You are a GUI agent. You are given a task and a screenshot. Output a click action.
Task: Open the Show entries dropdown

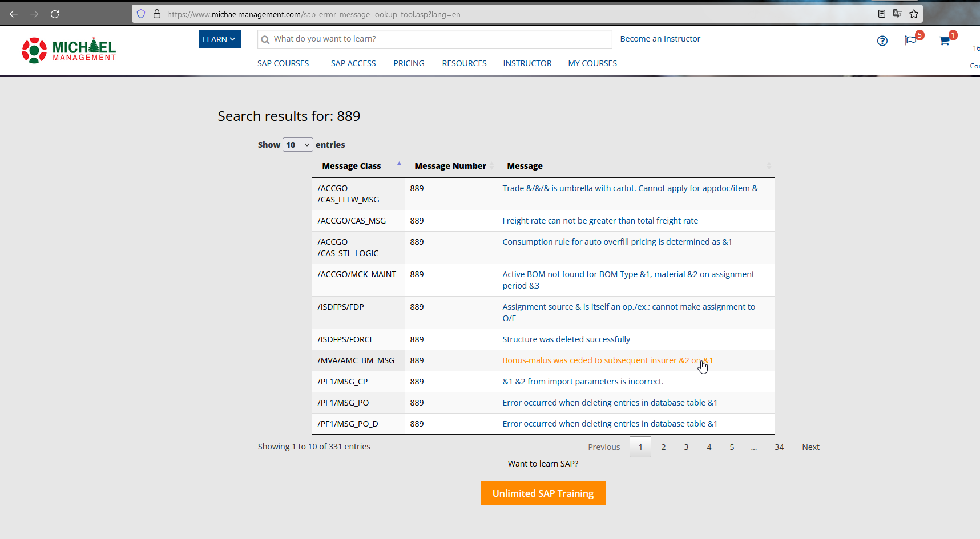(x=297, y=144)
